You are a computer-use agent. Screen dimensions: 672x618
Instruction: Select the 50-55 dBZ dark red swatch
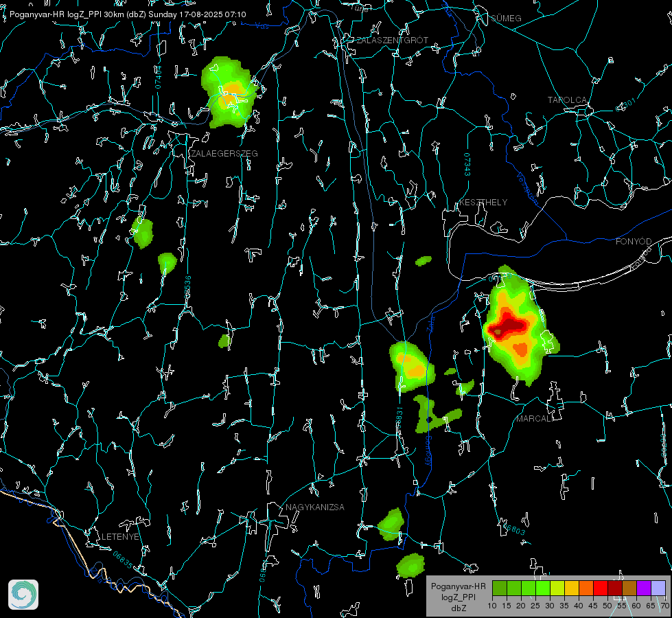coord(615,588)
